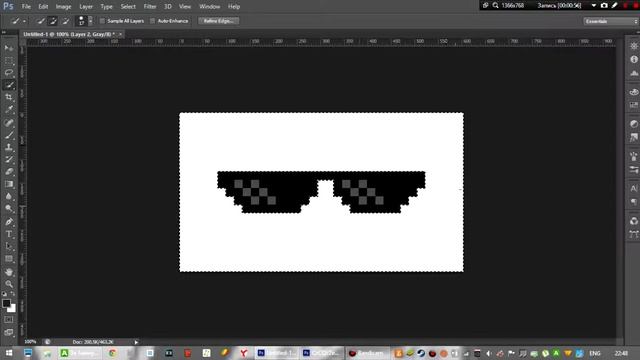Screen dimensions: 640x360
Task: Open the Adjustments panel icon
Action: [634, 124]
